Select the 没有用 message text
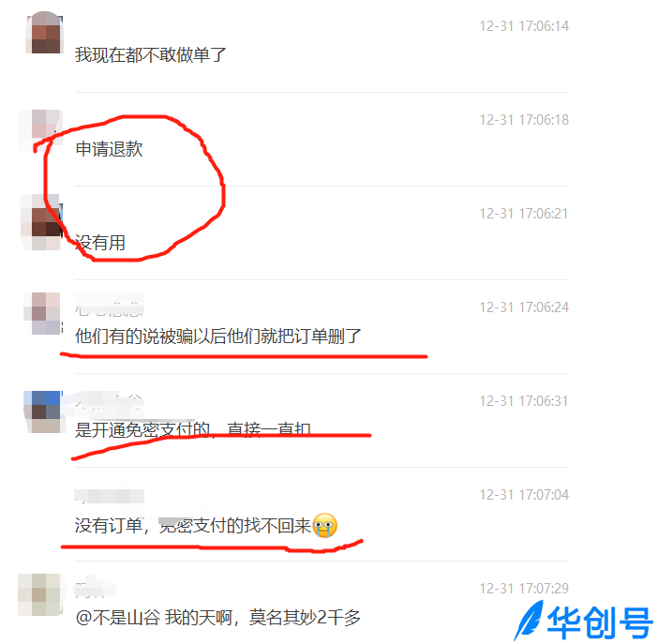This screenshot has width=658, height=644. click(x=100, y=243)
